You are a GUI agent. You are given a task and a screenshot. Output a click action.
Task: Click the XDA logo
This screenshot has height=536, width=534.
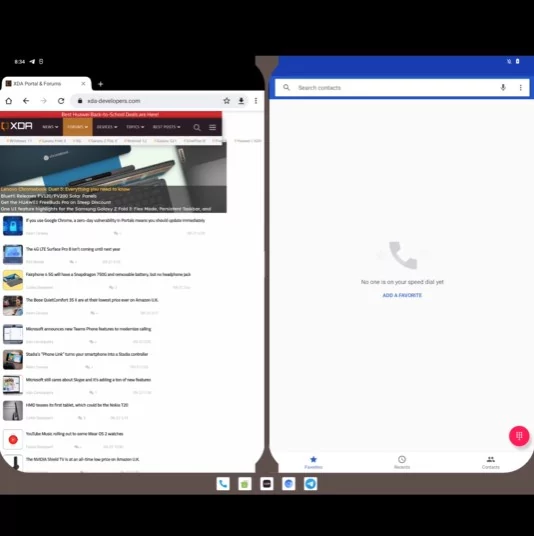pos(17,126)
